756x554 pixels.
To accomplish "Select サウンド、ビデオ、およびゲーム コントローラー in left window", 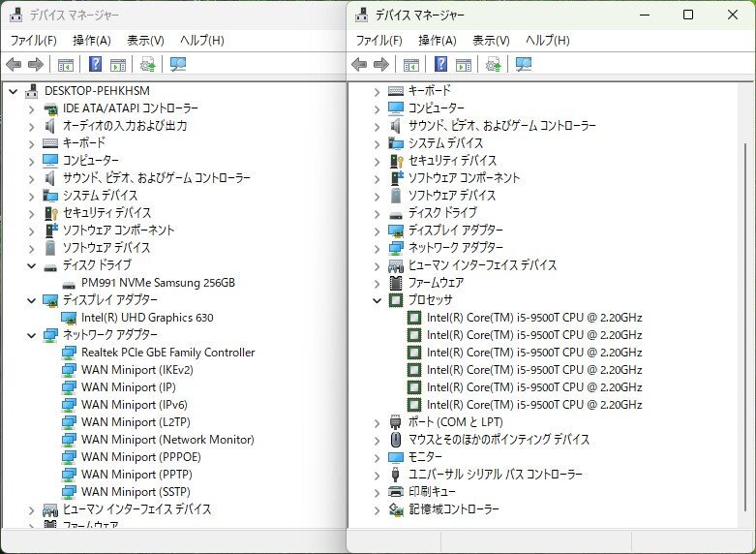I will (157, 178).
